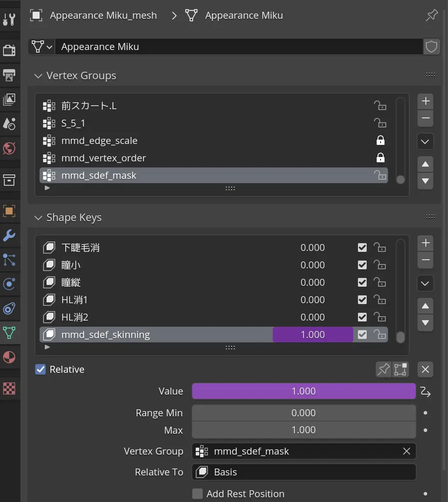Image resolution: width=448 pixels, height=502 pixels.
Task: Clear all shape key values with X button
Action: [425, 369]
